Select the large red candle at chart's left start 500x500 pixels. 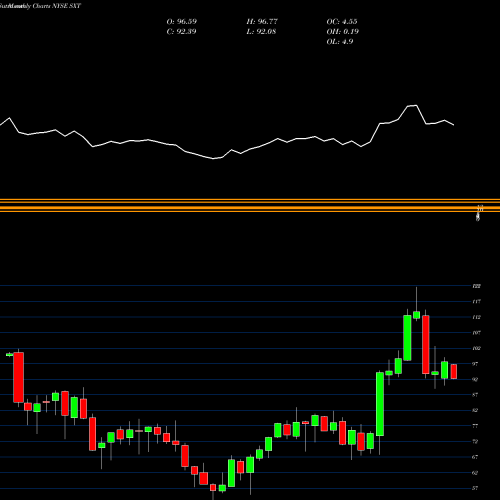click(19, 377)
